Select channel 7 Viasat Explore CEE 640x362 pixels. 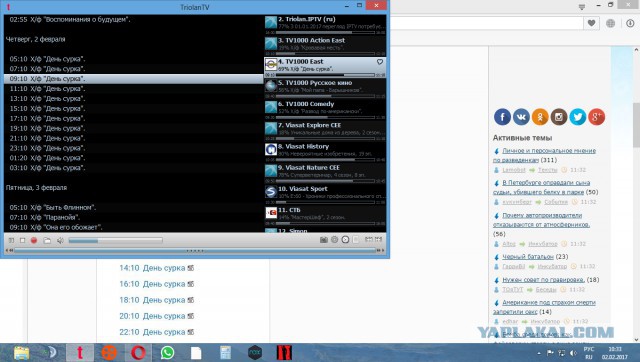[325, 131]
